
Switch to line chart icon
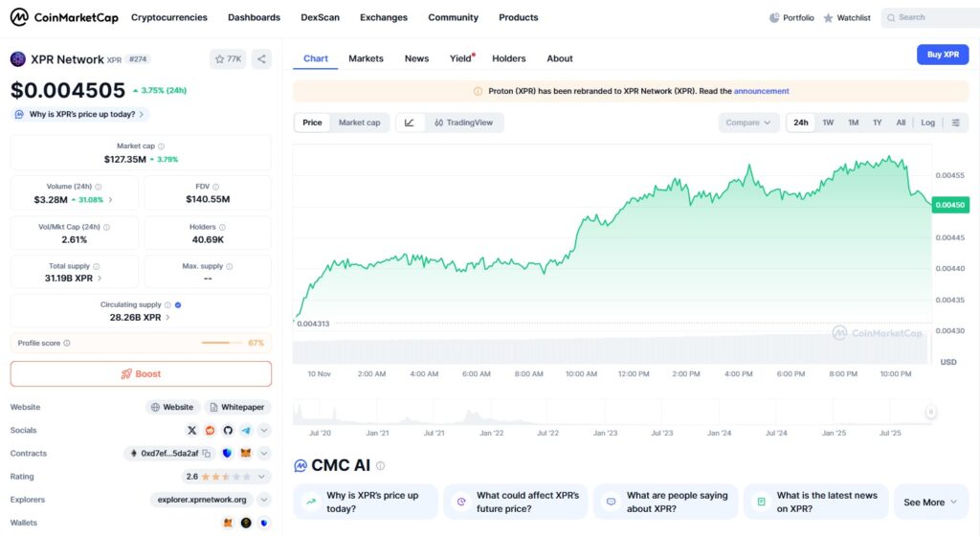point(410,123)
